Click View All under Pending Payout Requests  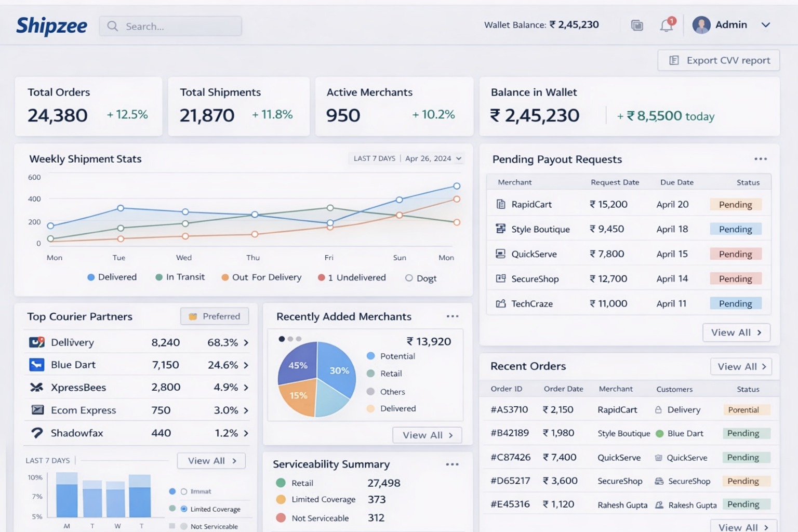(736, 332)
